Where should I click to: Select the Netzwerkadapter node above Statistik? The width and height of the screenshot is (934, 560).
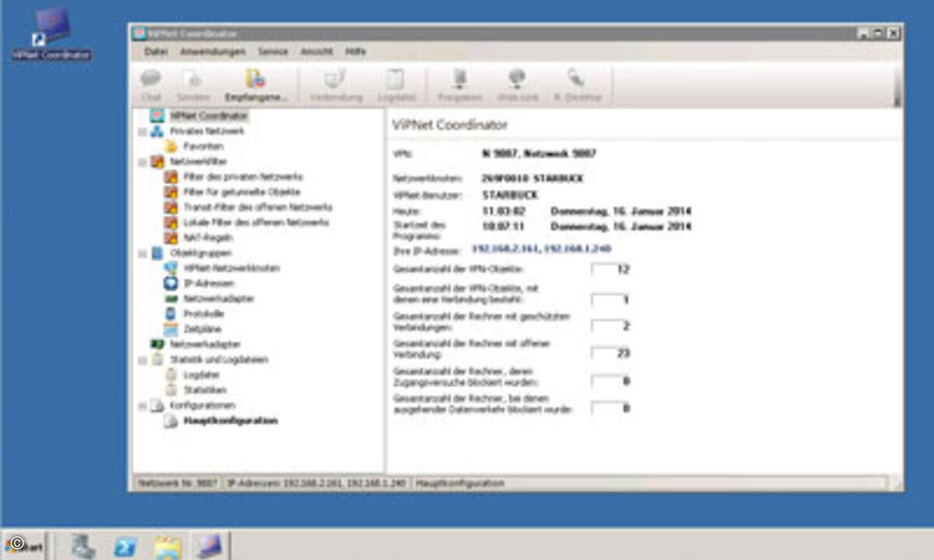pos(205,345)
